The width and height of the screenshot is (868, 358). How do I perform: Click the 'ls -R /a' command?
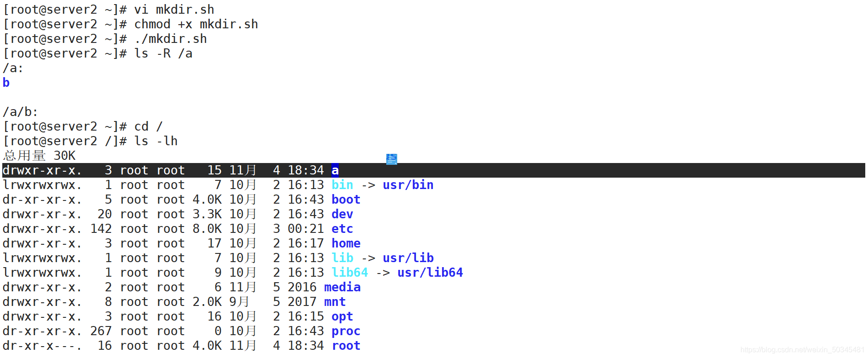tap(163, 53)
